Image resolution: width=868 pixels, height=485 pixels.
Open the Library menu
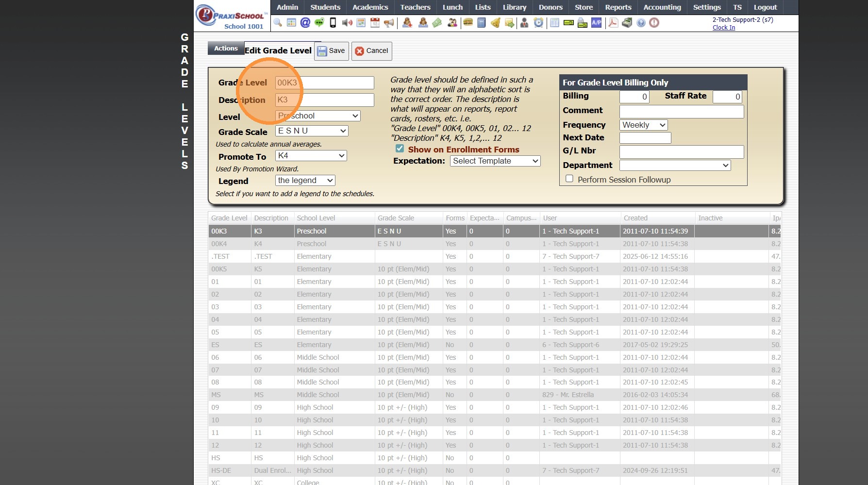pos(515,7)
